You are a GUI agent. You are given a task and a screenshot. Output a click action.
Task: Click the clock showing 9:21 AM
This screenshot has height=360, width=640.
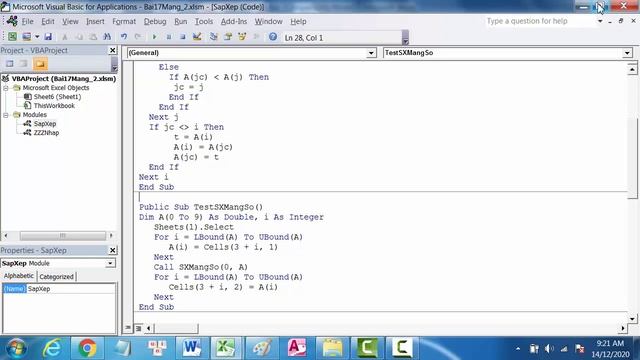(x=610, y=344)
